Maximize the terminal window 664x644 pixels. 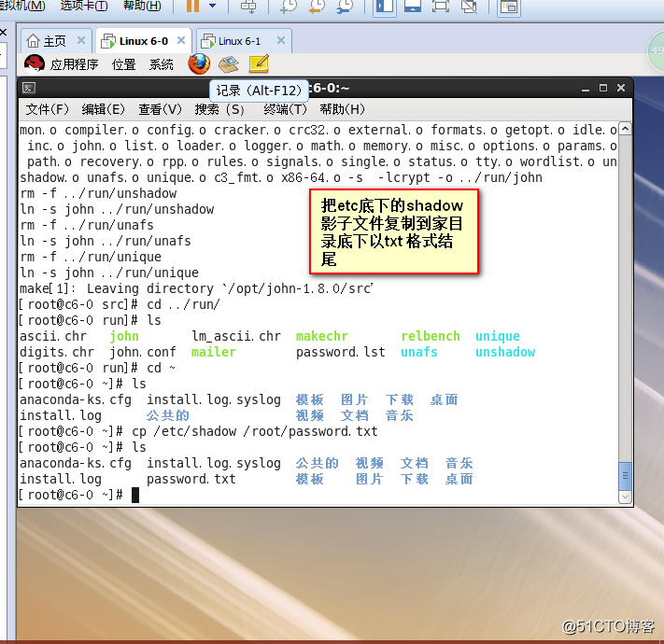[603, 88]
